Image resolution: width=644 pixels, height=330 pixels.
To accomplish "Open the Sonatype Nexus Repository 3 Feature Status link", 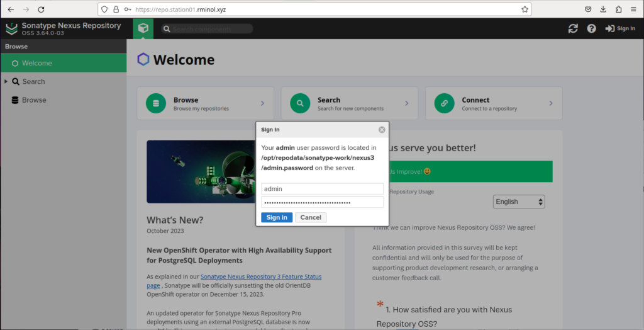I will [234, 281].
